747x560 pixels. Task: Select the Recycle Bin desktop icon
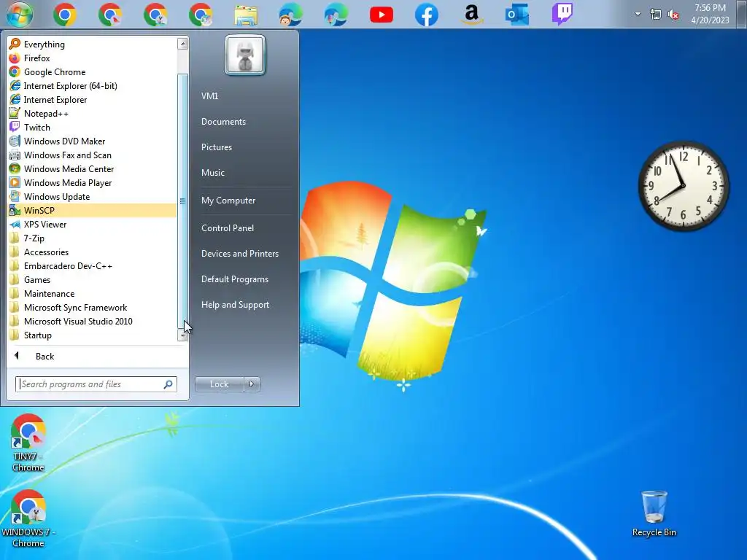pyautogui.click(x=654, y=514)
